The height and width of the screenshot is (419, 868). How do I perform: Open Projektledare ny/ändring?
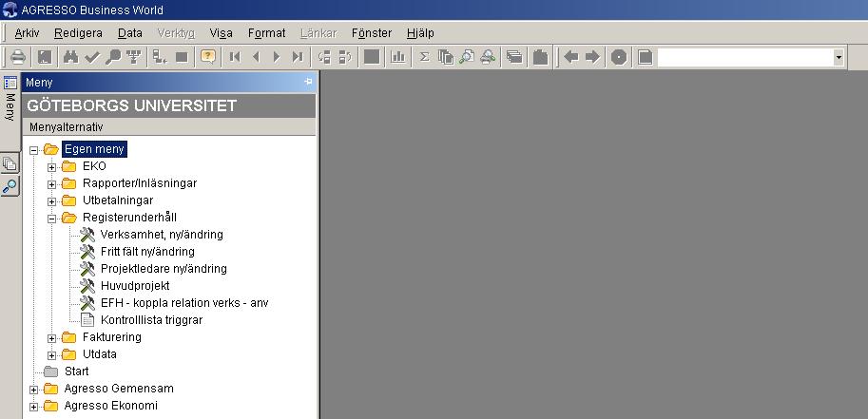pyautogui.click(x=164, y=269)
